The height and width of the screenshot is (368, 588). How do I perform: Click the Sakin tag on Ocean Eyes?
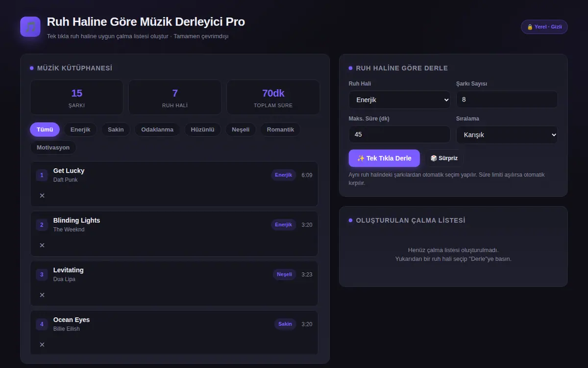(x=285, y=324)
